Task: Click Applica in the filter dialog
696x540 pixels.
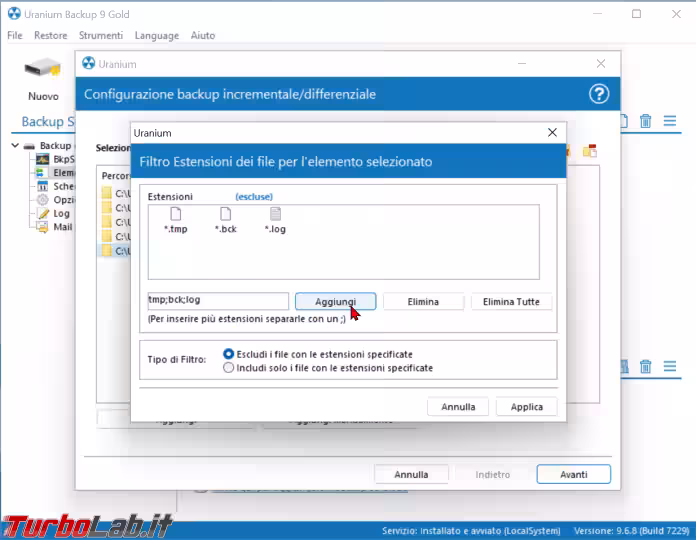Action: tap(526, 407)
